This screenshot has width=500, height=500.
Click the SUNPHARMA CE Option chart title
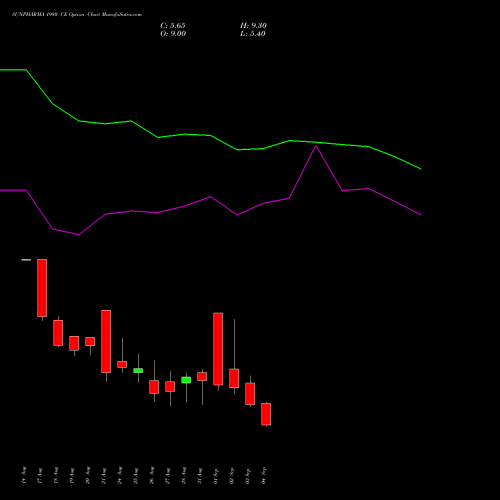tap(77, 15)
